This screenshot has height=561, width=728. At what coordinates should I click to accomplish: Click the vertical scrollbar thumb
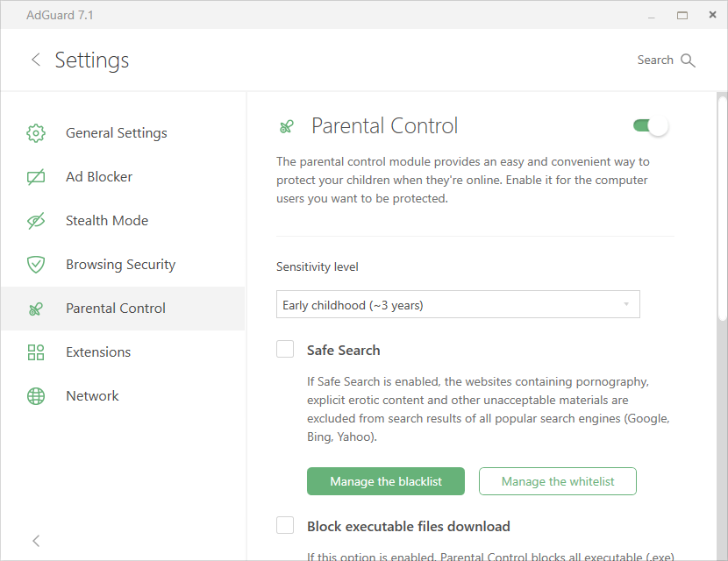[722, 209]
